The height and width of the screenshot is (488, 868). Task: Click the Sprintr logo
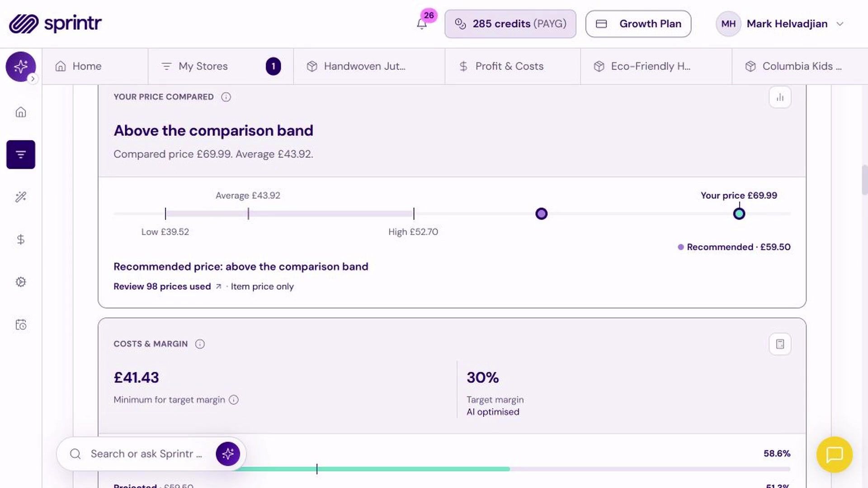pyautogui.click(x=55, y=23)
